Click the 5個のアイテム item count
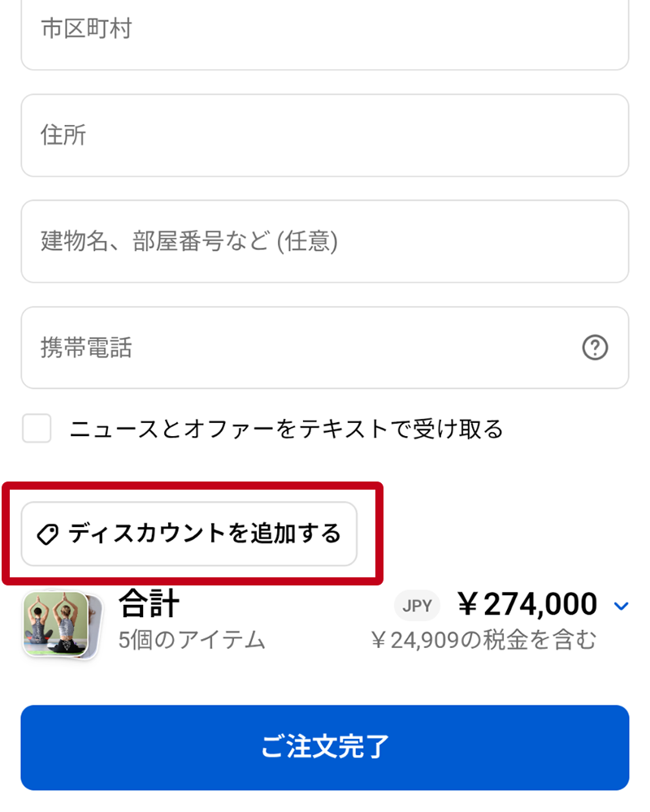The image size is (650, 812). 192,640
